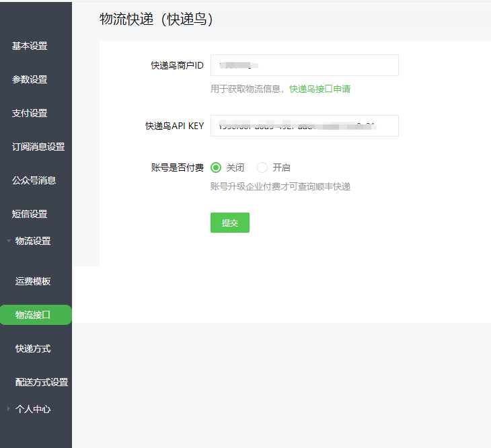Viewport: 491px width, 448px height.
Task: Open 基本设置 in the sidebar
Action: tap(30, 46)
